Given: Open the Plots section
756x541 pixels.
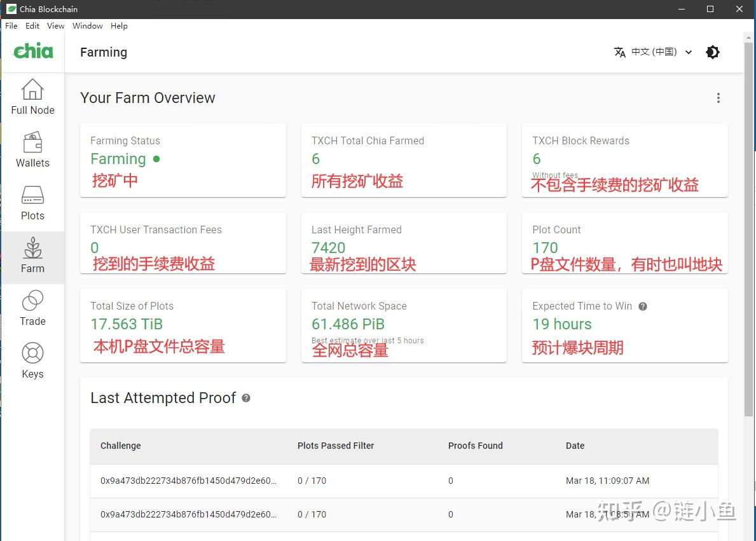Looking at the screenshot, I should coord(32,202).
